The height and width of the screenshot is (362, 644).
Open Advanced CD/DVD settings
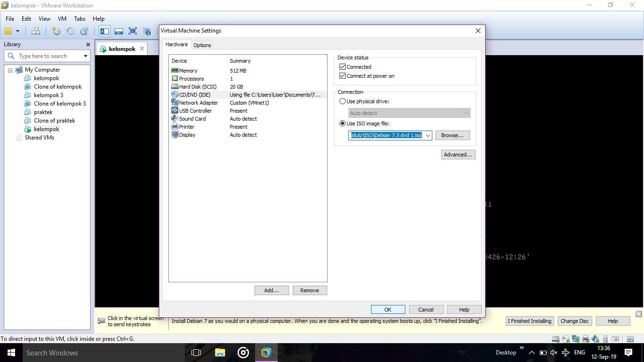click(x=458, y=155)
